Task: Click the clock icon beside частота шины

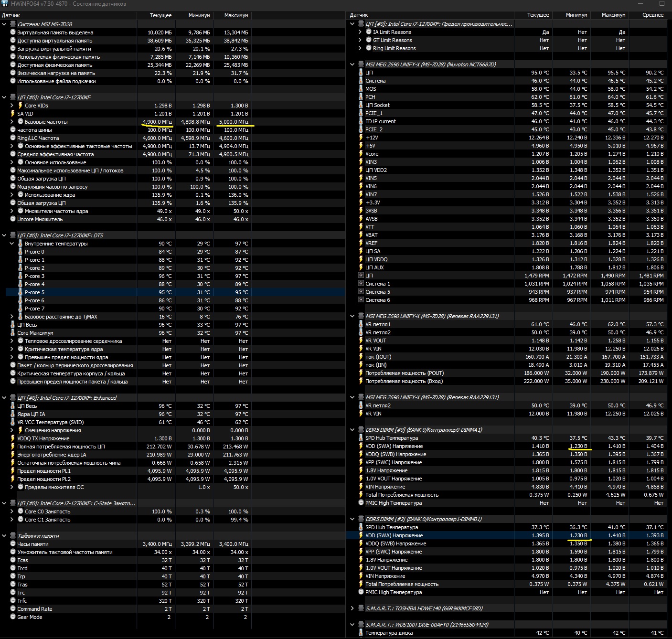Action: (x=12, y=130)
